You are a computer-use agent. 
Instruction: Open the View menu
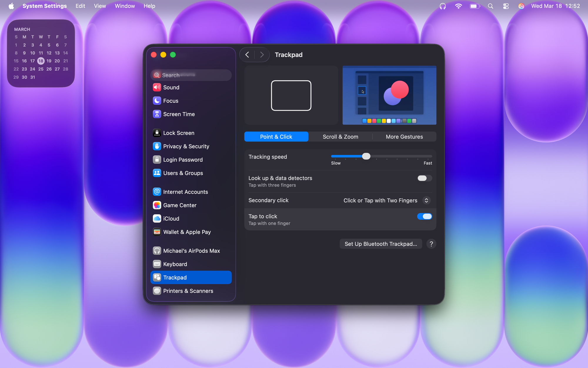coord(100,6)
